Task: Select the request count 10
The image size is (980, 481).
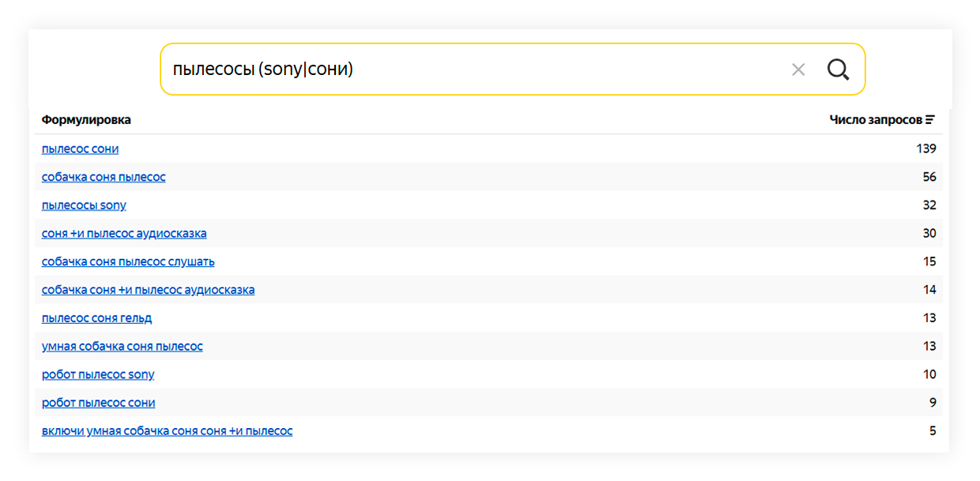Action: (x=929, y=374)
